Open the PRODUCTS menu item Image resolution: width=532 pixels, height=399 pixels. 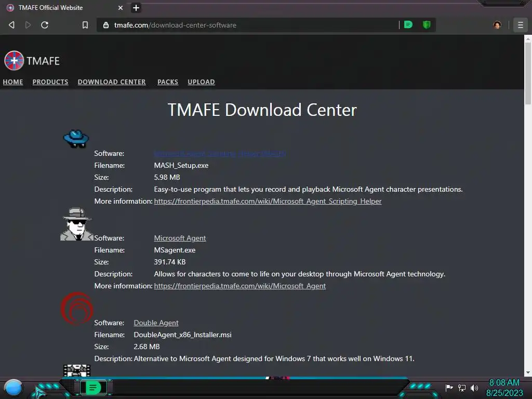click(x=50, y=82)
